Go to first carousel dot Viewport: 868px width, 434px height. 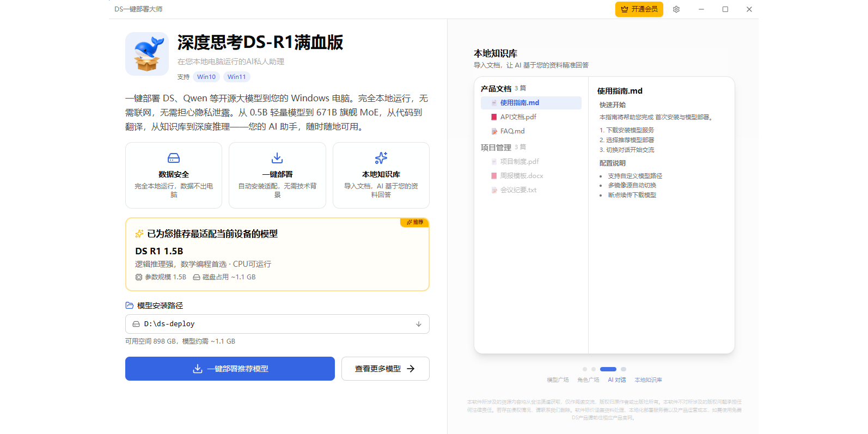click(585, 369)
